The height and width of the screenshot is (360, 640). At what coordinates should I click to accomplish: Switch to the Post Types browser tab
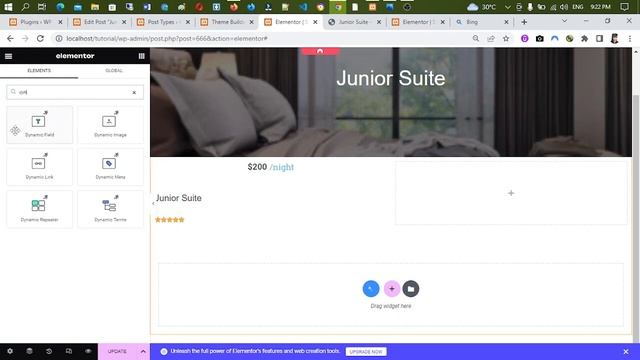click(x=164, y=22)
